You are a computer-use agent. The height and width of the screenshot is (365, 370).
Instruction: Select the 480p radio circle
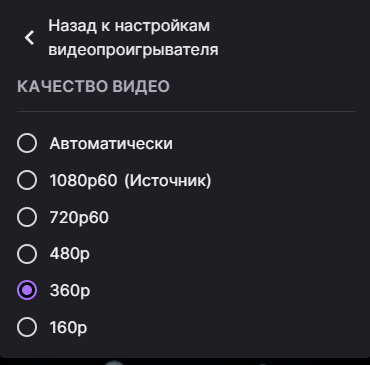tap(27, 254)
